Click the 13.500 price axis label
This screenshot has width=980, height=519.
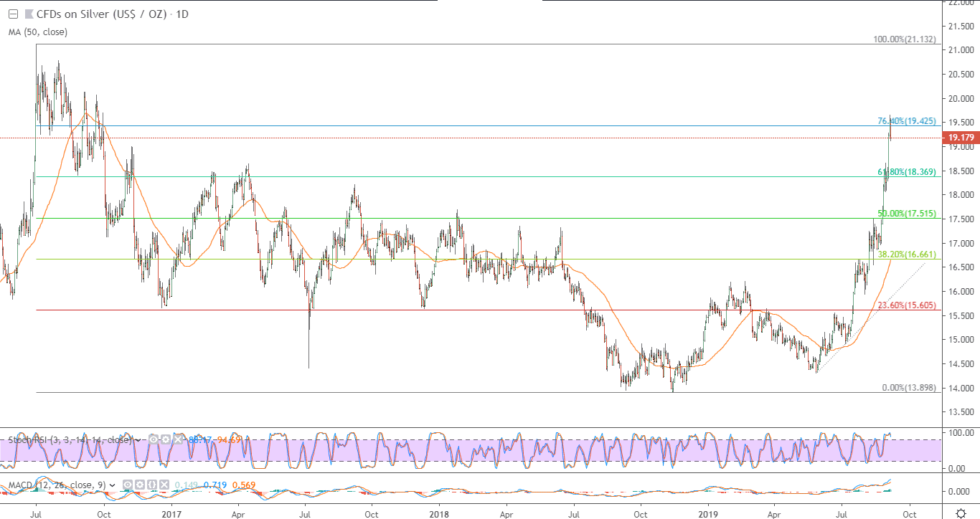coord(961,412)
